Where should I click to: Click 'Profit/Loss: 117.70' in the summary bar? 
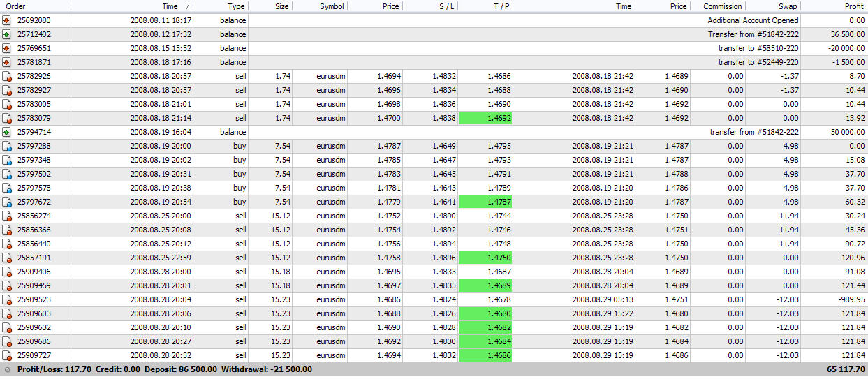point(55,370)
